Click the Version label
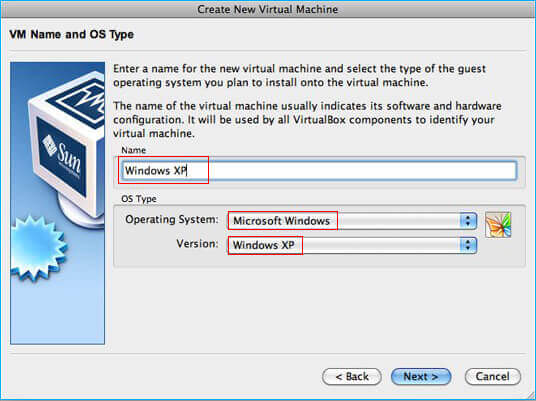536x401 pixels. [197, 244]
